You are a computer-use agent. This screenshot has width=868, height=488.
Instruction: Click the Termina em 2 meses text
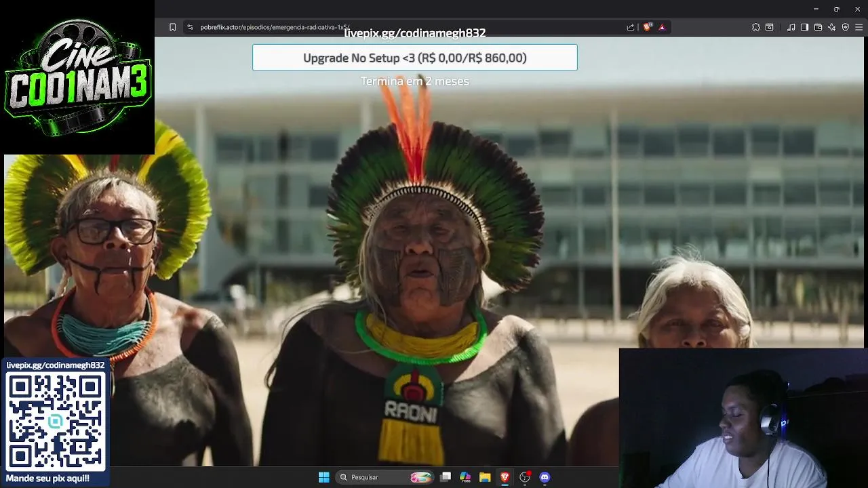coord(415,81)
